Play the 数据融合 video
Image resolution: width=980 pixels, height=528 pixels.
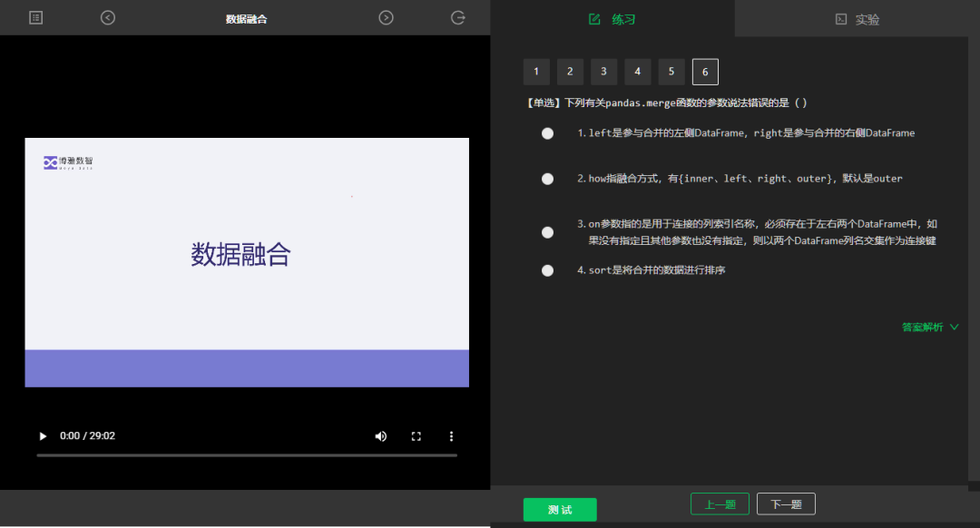click(x=43, y=436)
